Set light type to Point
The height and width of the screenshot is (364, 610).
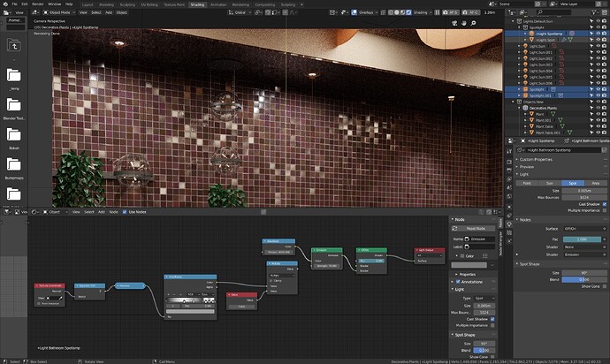click(x=527, y=183)
